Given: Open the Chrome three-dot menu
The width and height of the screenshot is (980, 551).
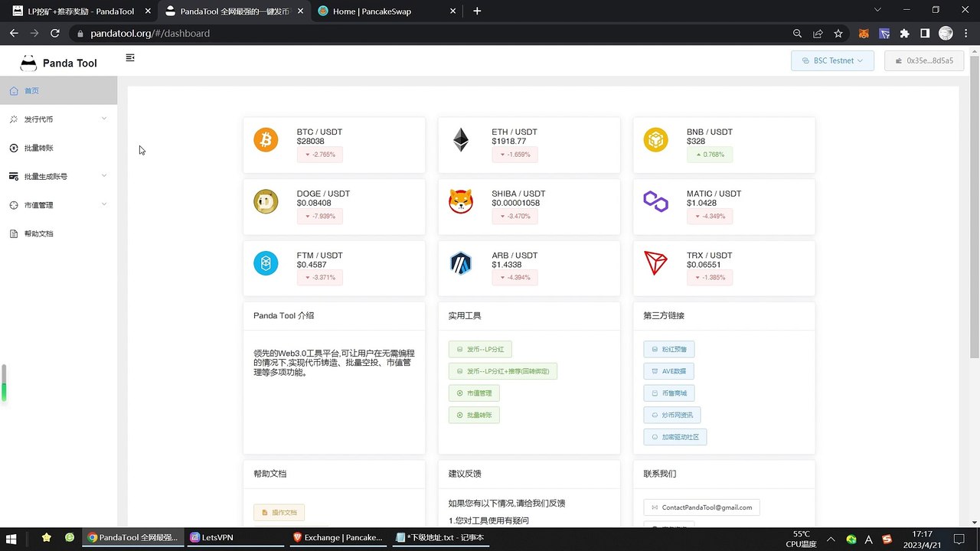Looking at the screenshot, I should [966, 34].
